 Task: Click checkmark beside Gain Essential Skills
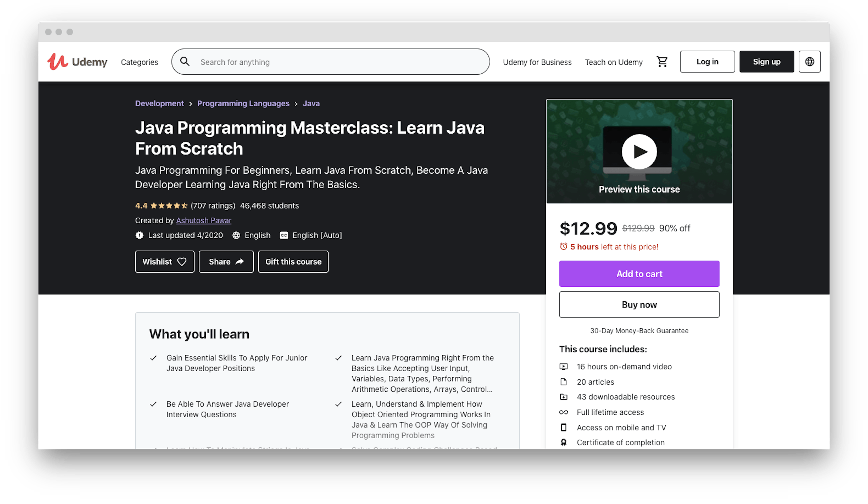click(153, 358)
